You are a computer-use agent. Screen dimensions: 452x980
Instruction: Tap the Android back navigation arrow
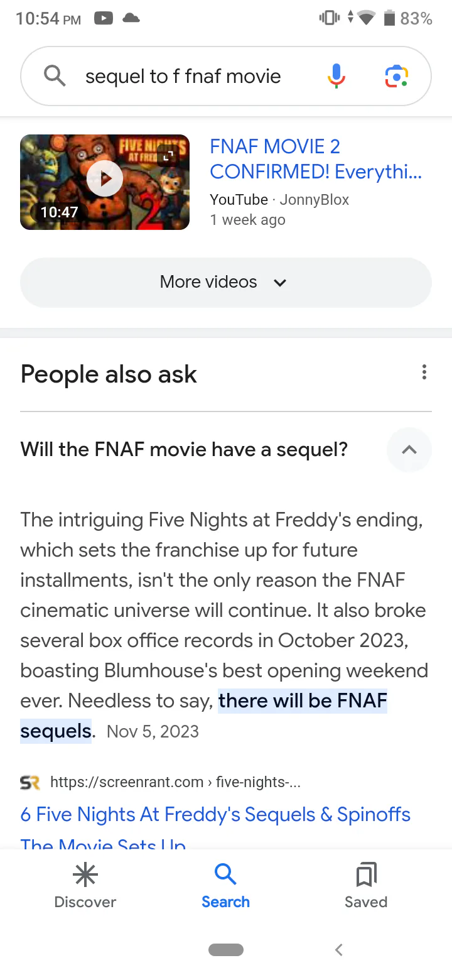[339, 950]
